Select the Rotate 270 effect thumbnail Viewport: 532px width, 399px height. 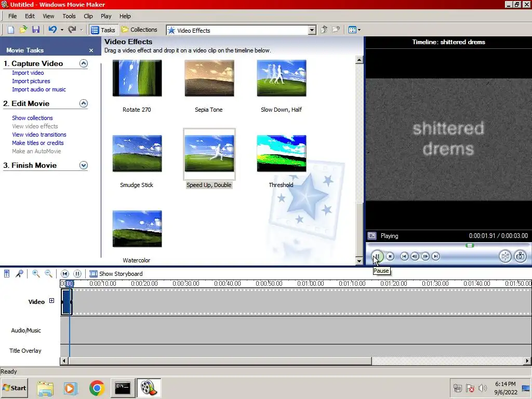pos(137,78)
